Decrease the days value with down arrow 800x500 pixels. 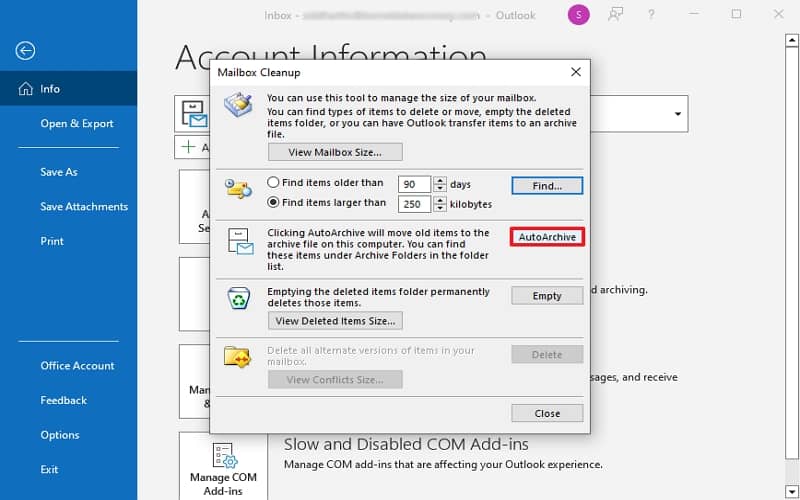point(440,188)
